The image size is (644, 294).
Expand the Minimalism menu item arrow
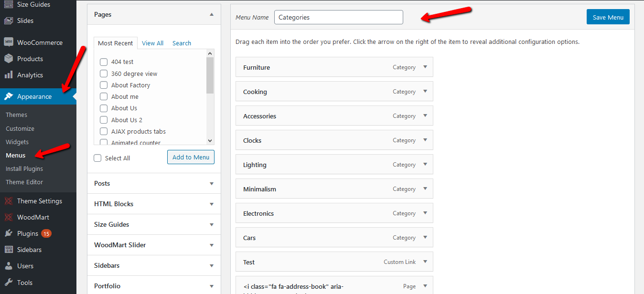tap(425, 189)
